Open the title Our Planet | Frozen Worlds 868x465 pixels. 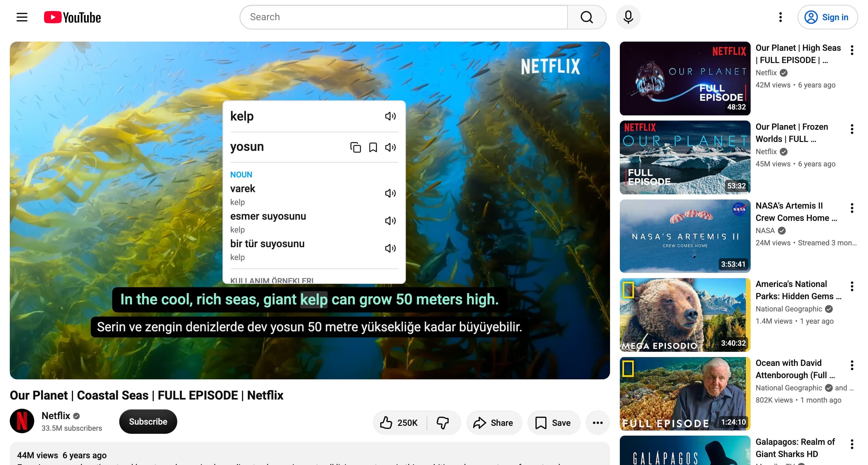[x=792, y=133]
